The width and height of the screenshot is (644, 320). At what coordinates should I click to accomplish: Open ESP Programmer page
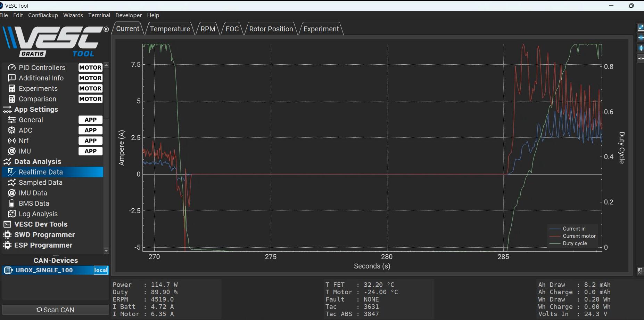(x=53, y=245)
